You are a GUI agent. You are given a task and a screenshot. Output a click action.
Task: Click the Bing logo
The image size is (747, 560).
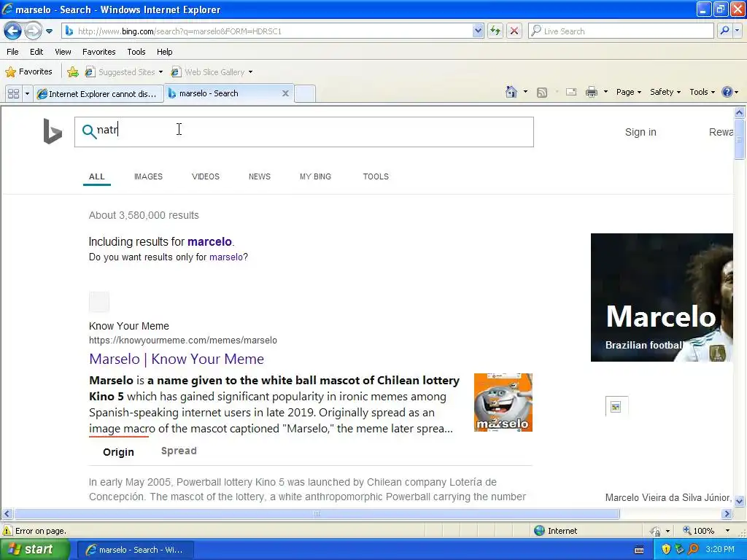[x=53, y=131]
